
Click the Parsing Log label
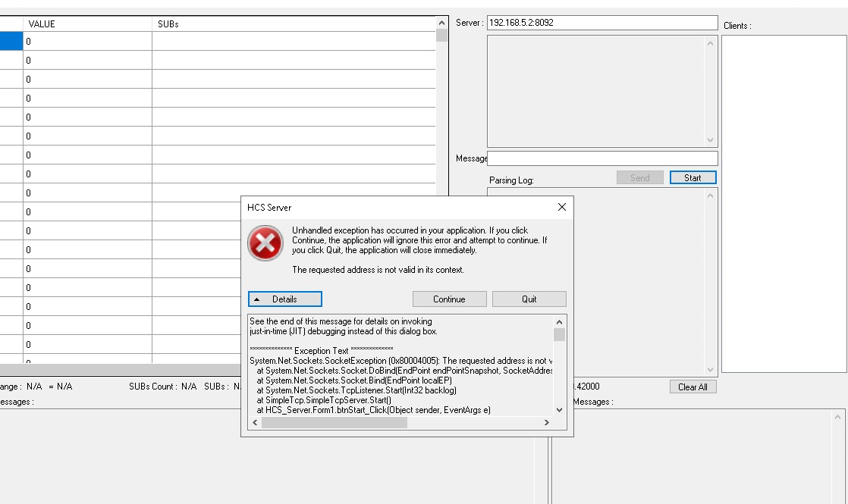511,180
